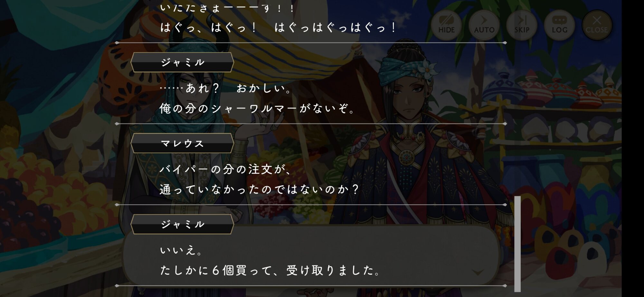Toggle AUTO text advance
The image size is (644, 297).
pos(484,25)
